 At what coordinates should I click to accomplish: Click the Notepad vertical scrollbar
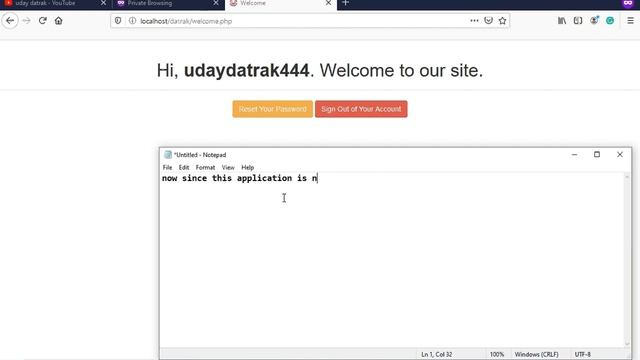627,260
